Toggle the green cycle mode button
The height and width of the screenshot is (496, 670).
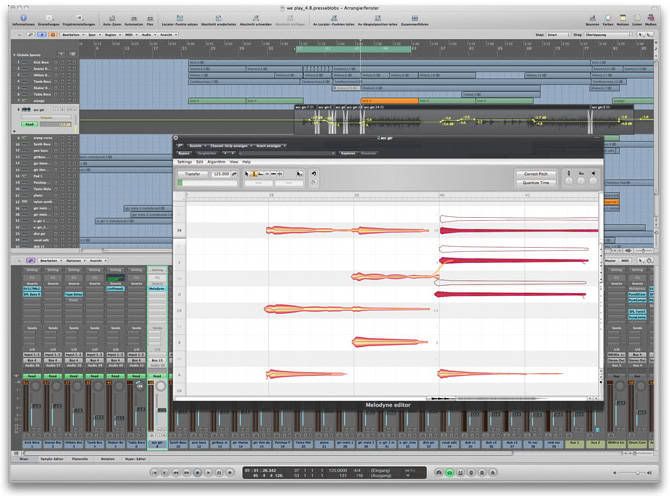tap(449, 471)
